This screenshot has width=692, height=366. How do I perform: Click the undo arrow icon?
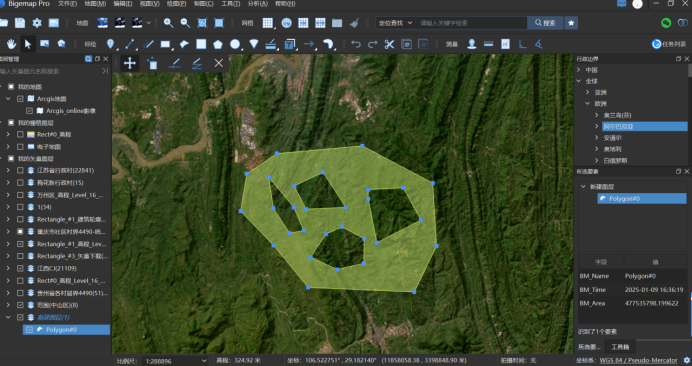coord(356,44)
